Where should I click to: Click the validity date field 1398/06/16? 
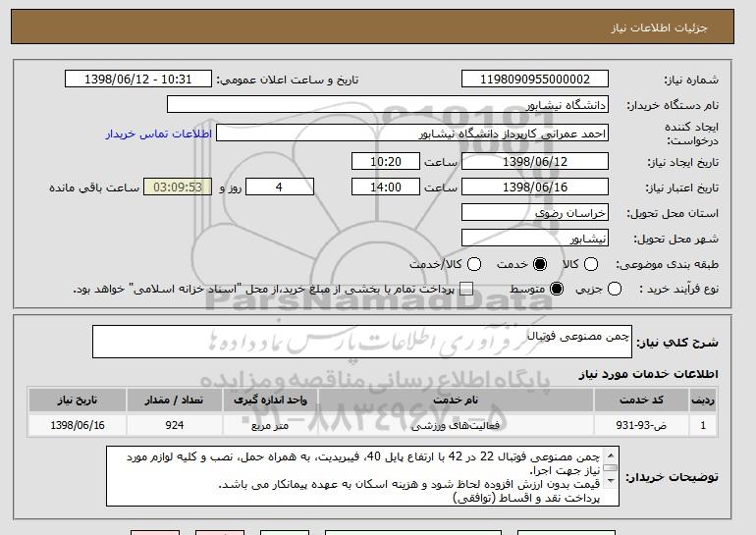[535, 187]
